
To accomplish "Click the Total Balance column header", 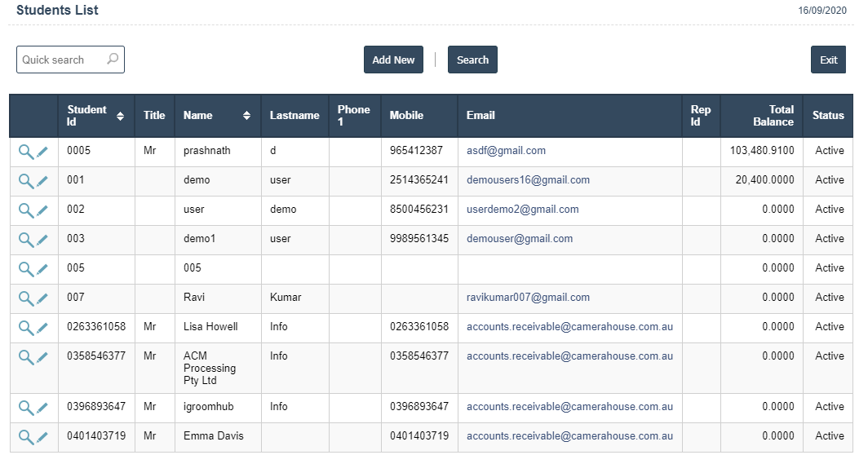I will (x=773, y=116).
